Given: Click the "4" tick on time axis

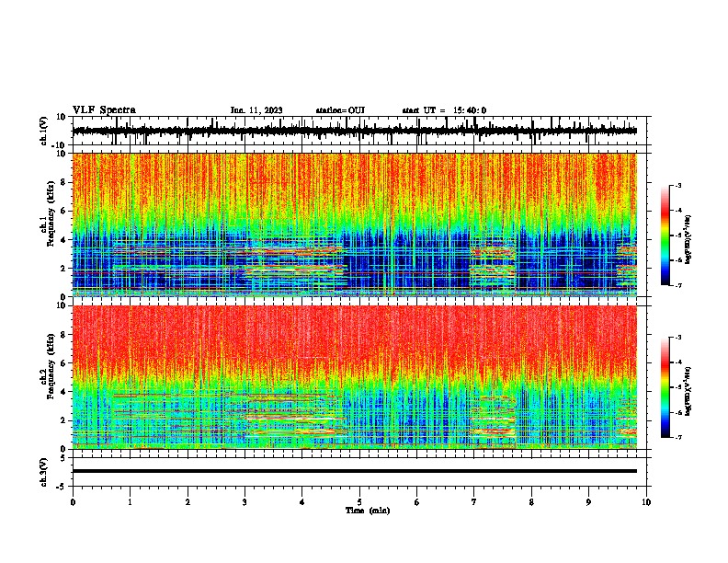Looking at the screenshot, I should 302,502.
